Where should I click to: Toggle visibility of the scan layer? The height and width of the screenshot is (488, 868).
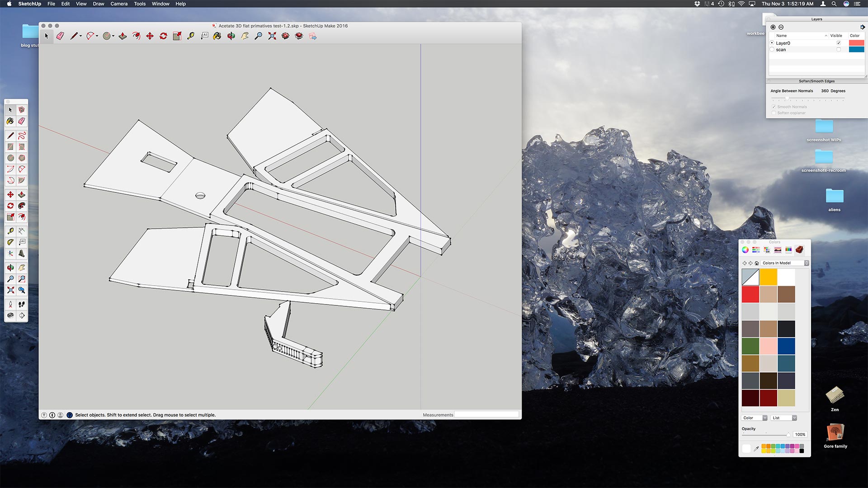point(839,50)
